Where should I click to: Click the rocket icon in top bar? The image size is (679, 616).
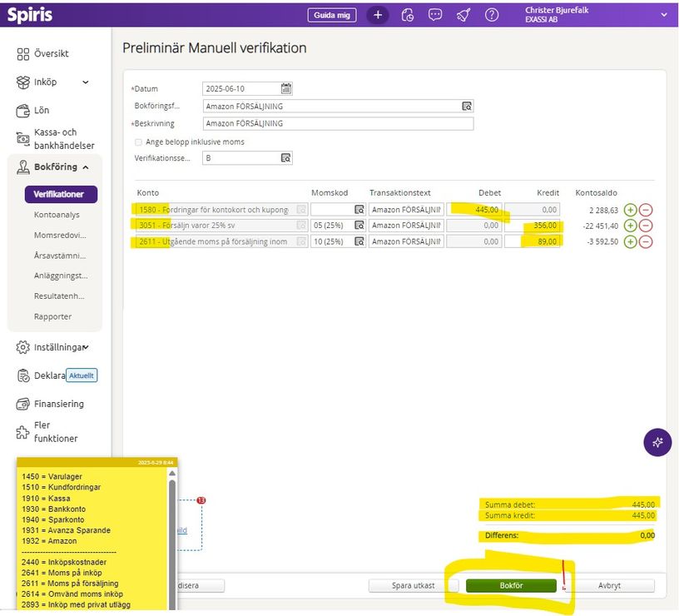click(x=463, y=15)
